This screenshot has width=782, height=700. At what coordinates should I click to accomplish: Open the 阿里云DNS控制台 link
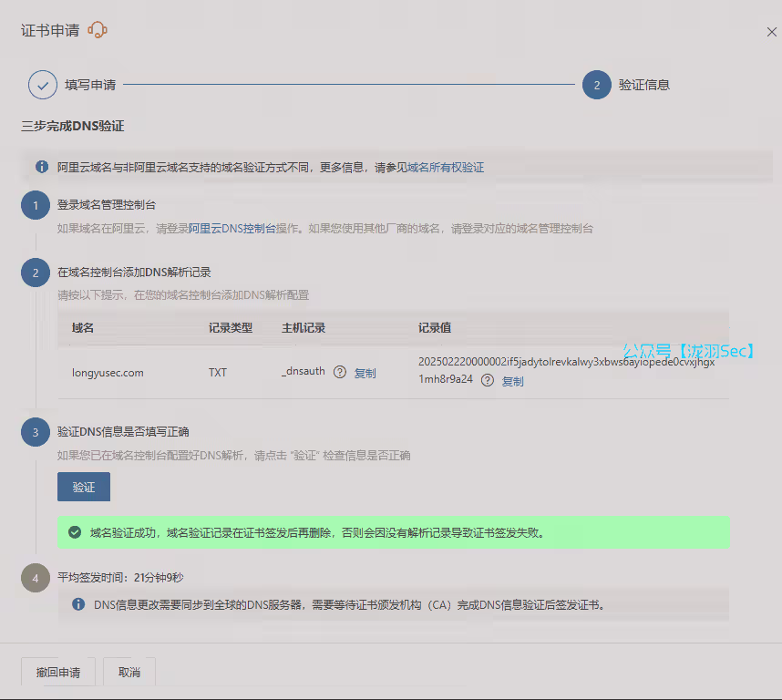click(232, 229)
